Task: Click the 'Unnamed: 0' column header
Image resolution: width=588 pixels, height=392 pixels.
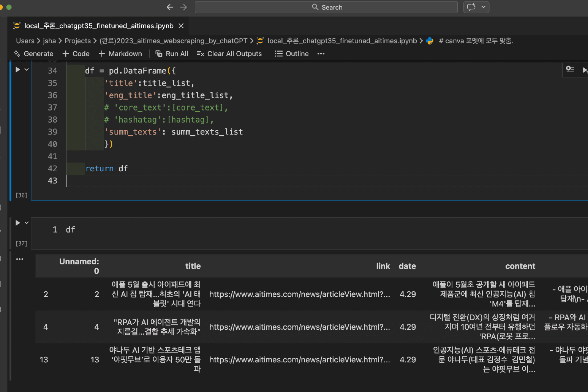Action: (x=79, y=266)
